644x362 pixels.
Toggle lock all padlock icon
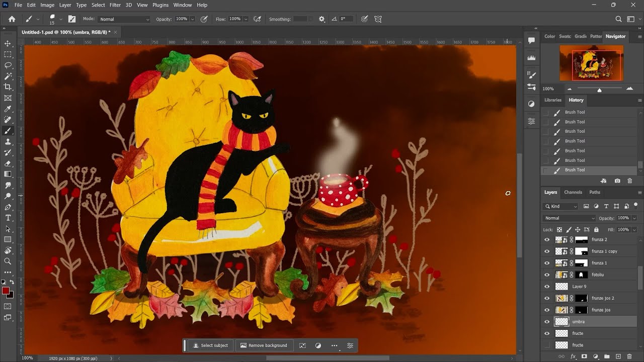coord(596,230)
